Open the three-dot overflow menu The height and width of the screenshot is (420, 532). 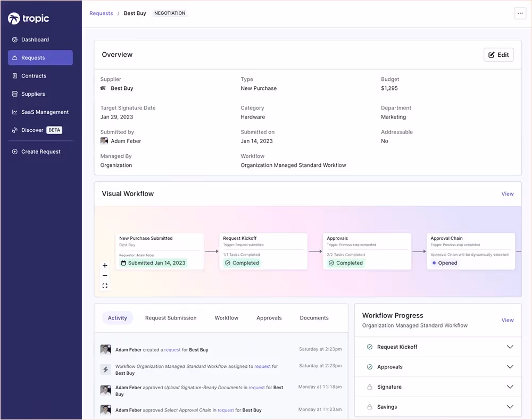click(x=520, y=13)
